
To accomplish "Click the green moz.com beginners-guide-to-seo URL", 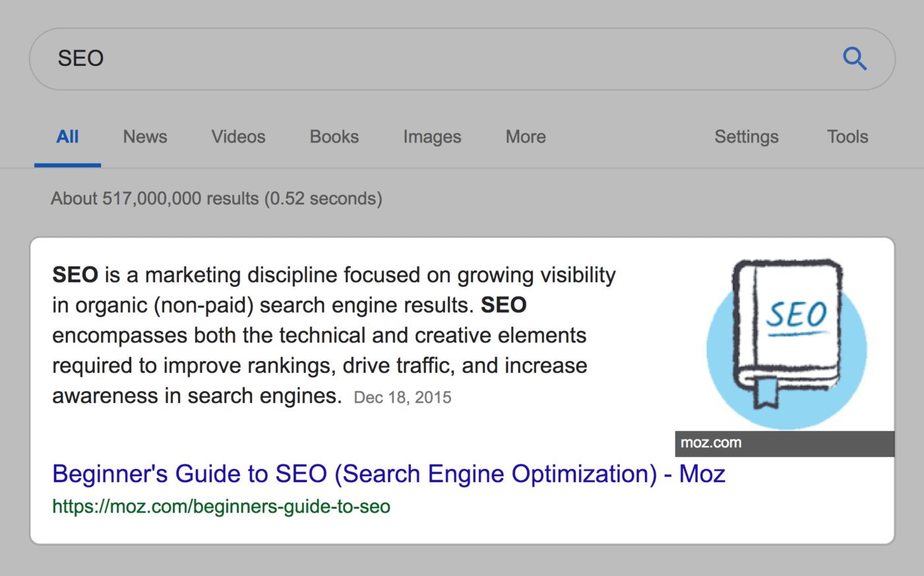I will tap(221, 506).
